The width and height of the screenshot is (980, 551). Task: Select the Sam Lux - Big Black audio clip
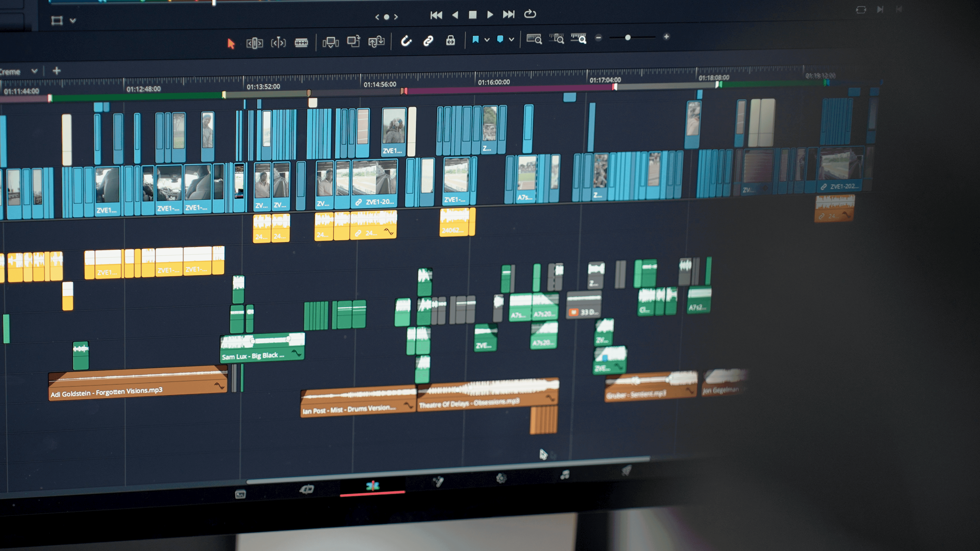[262, 348]
